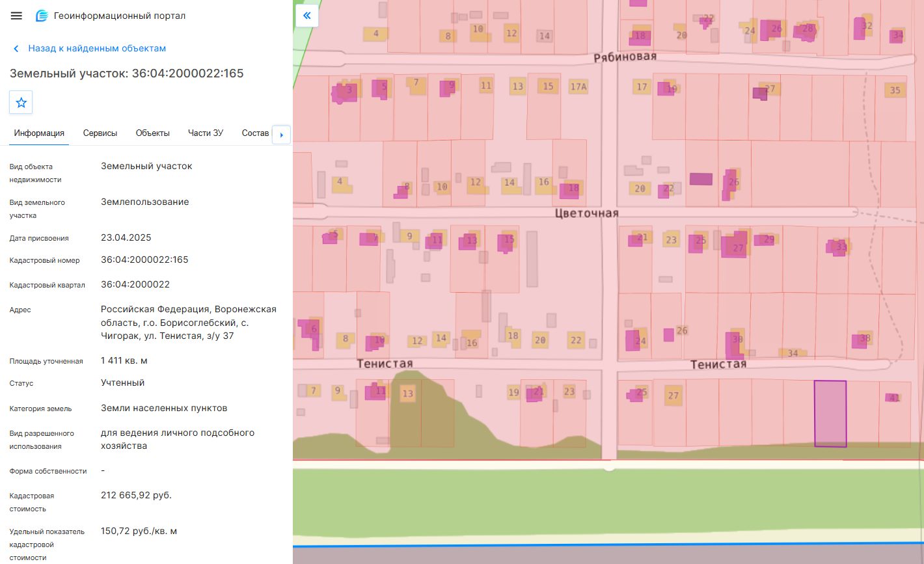924x564 pixels.
Task: Click house number 35 on the map
Action: point(895,90)
